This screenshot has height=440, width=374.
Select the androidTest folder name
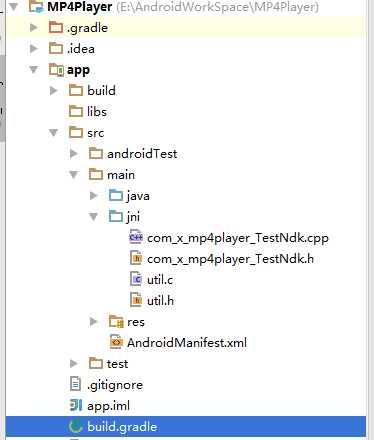click(142, 154)
